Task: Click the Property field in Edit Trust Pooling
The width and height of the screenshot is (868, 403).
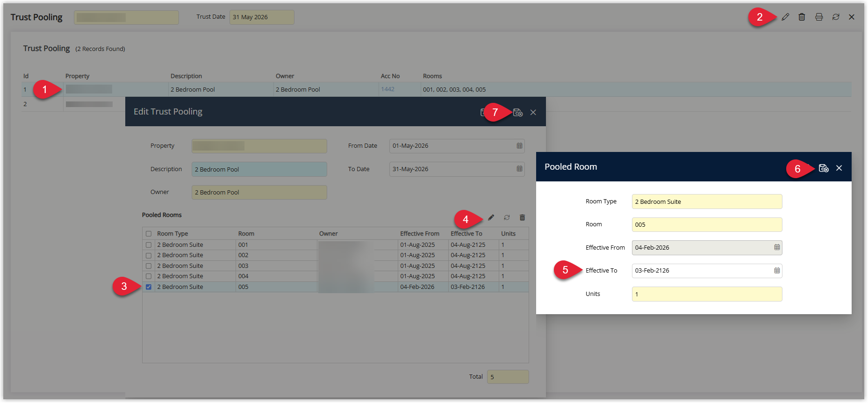Action: (259, 146)
